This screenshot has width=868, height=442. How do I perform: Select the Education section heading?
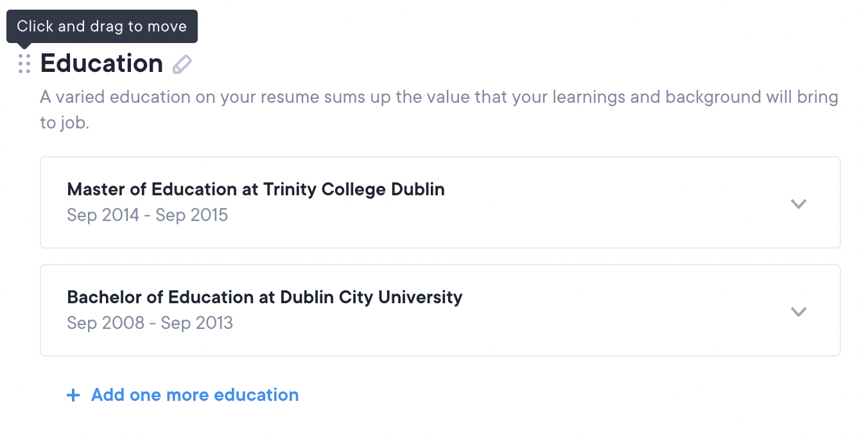click(101, 64)
